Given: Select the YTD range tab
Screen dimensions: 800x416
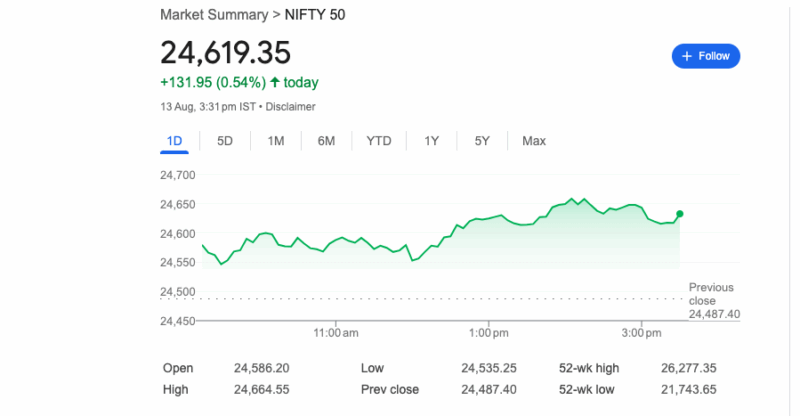Looking at the screenshot, I should point(379,141).
